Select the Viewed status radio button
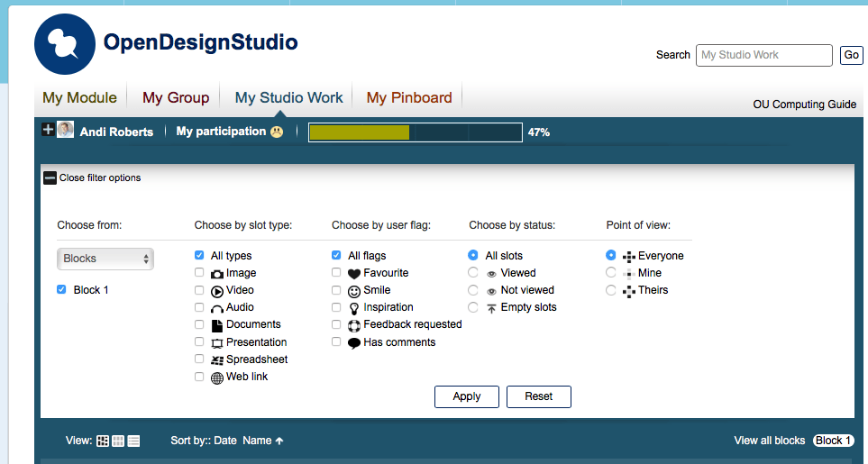This screenshot has width=868, height=464. [472, 272]
